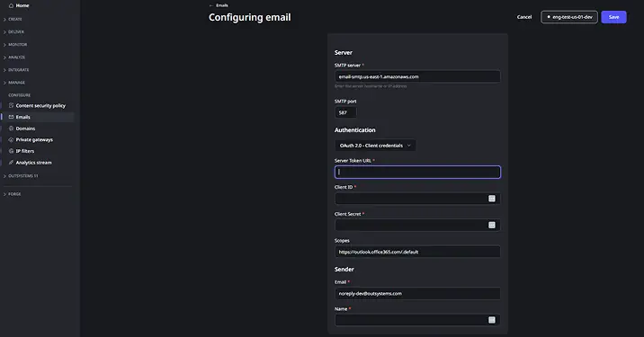The width and height of the screenshot is (644, 337).
Task: Expand the INTEGRATE section
Action: tap(16, 70)
